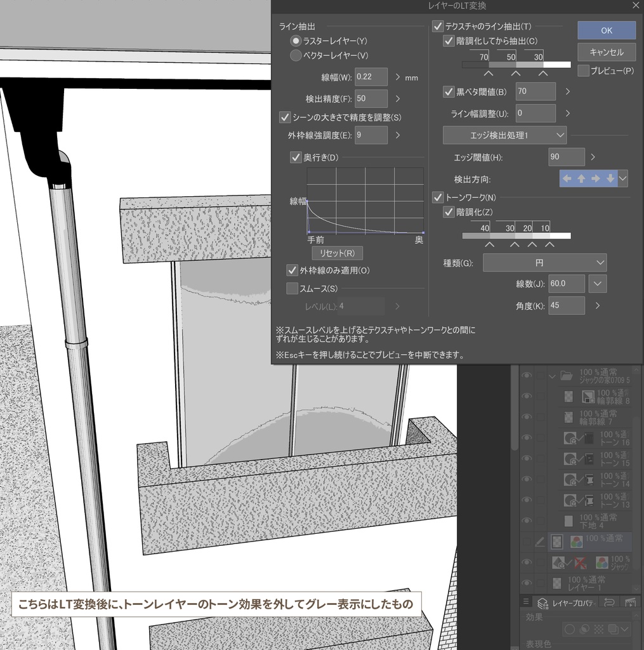Click the 輪郭線 8 layer mask thumbnail icon
Image resolution: width=644 pixels, height=650 pixels.
point(588,397)
